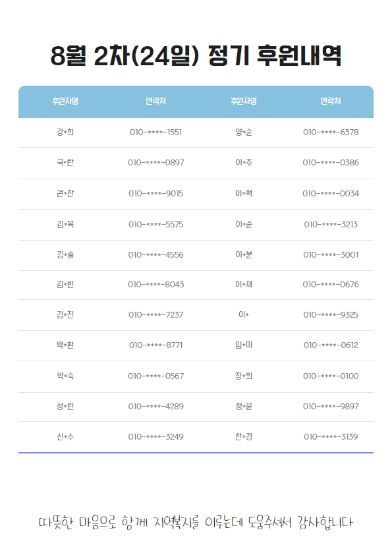The height and width of the screenshot is (555, 392).
Task: Click phone number 010-****-9015
Action: (x=155, y=194)
